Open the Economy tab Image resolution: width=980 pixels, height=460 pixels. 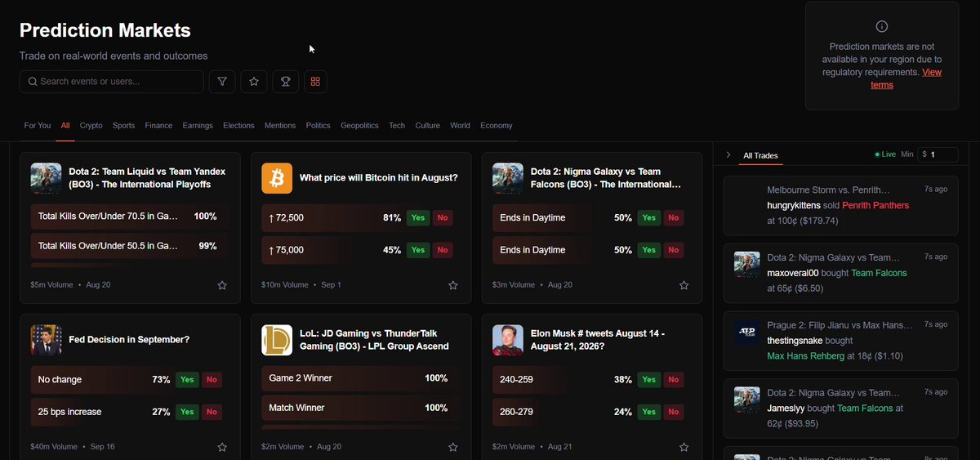click(x=497, y=126)
